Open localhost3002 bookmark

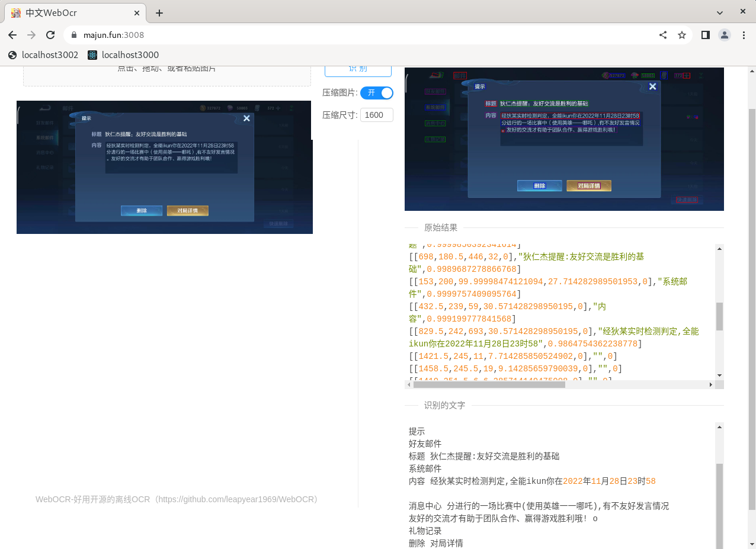[43, 55]
